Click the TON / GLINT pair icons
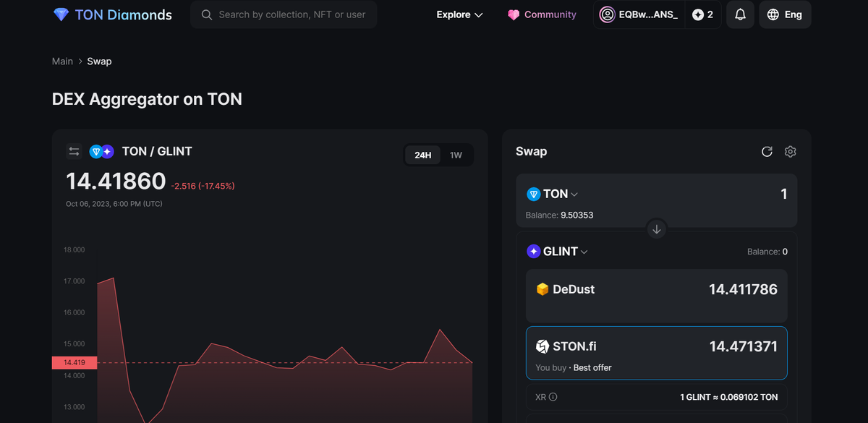This screenshot has height=423, width=868. point(101,152)
